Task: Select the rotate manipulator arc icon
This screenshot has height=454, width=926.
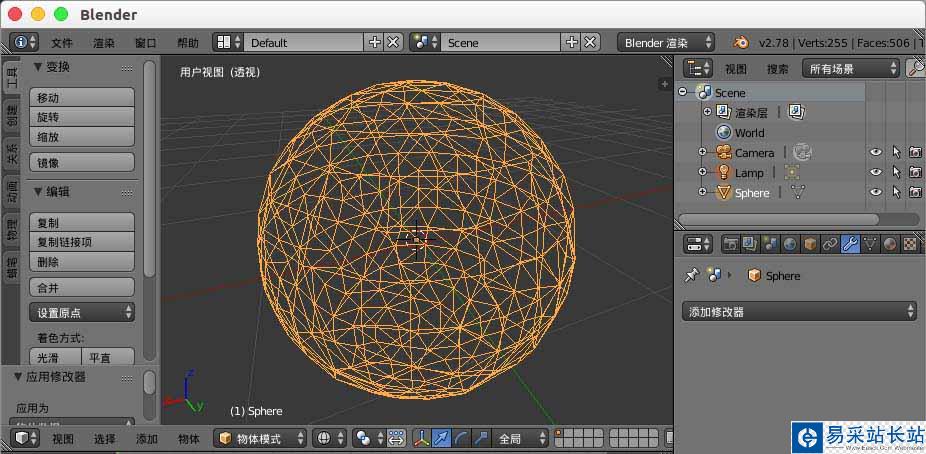Action: click(x=461, y=439)
